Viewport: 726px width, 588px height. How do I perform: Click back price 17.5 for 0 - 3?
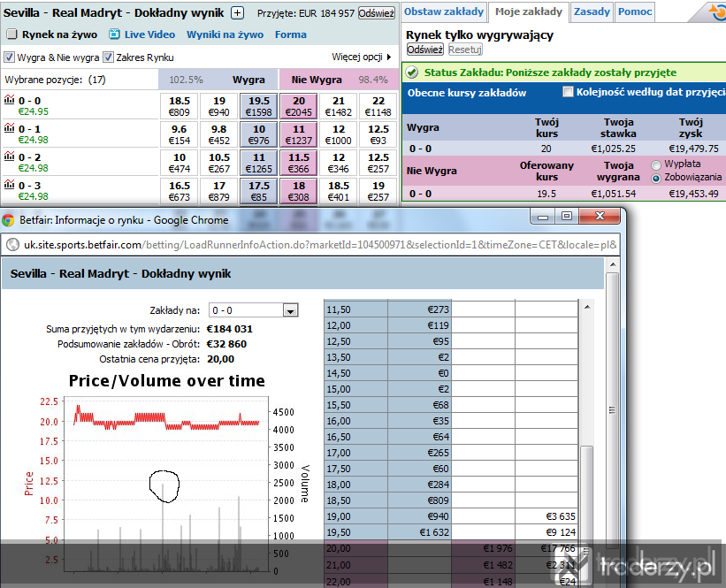click(259, 191)
